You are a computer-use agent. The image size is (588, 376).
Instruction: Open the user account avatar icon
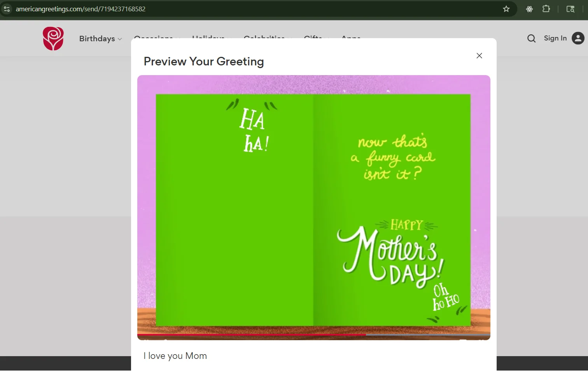[578, 38]
